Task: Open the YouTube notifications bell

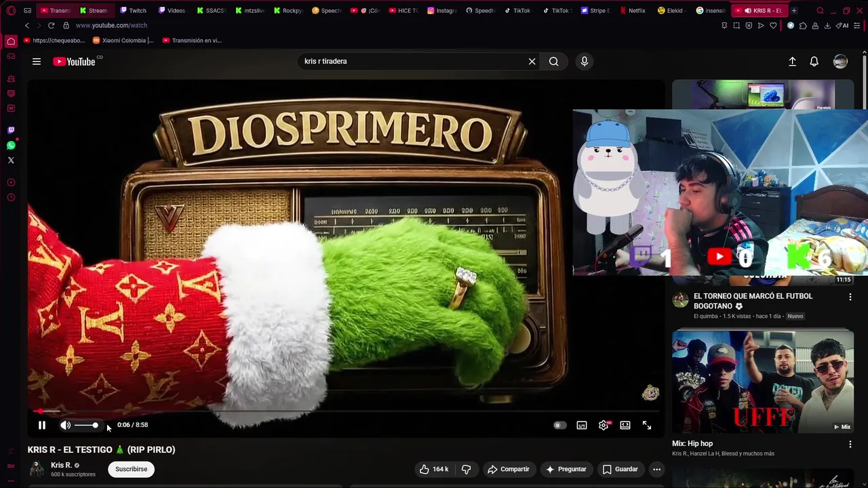Action: 814,61
